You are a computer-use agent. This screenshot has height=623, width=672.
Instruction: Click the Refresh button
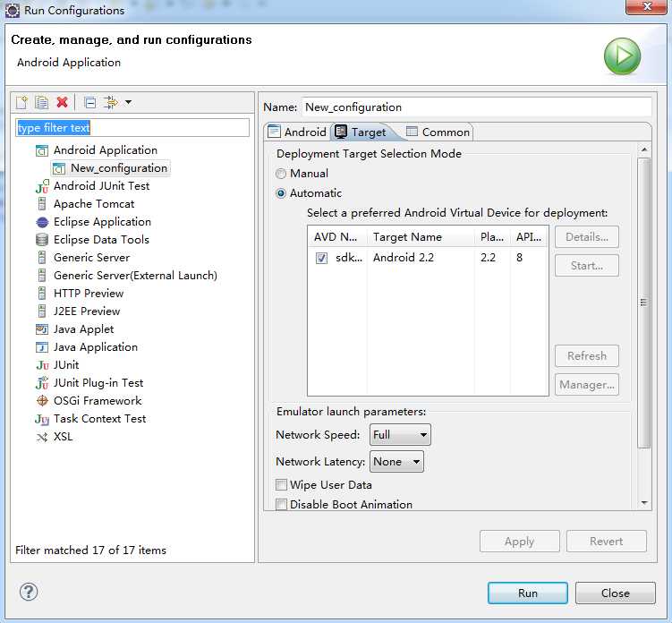[x=587, y=356]
